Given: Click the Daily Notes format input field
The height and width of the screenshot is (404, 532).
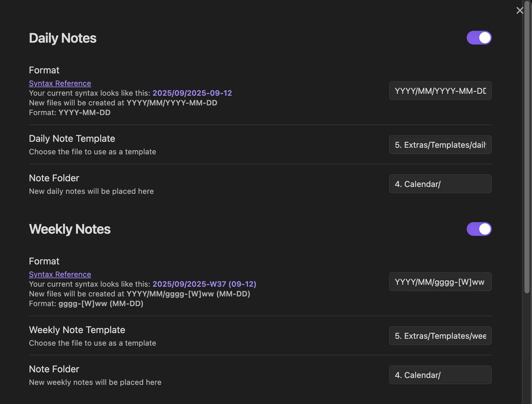Looking at the screenshot, I should point(440,91).
